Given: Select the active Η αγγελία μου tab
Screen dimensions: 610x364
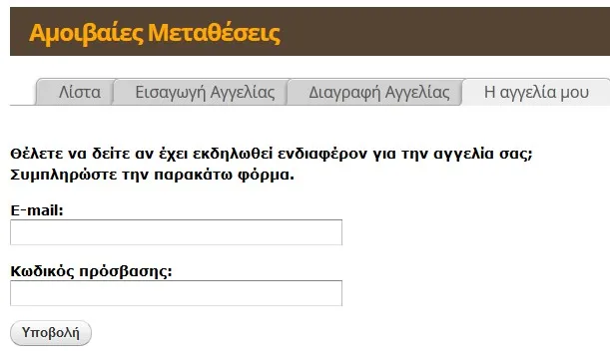Looking at the screenshot, I should point(536,92).
